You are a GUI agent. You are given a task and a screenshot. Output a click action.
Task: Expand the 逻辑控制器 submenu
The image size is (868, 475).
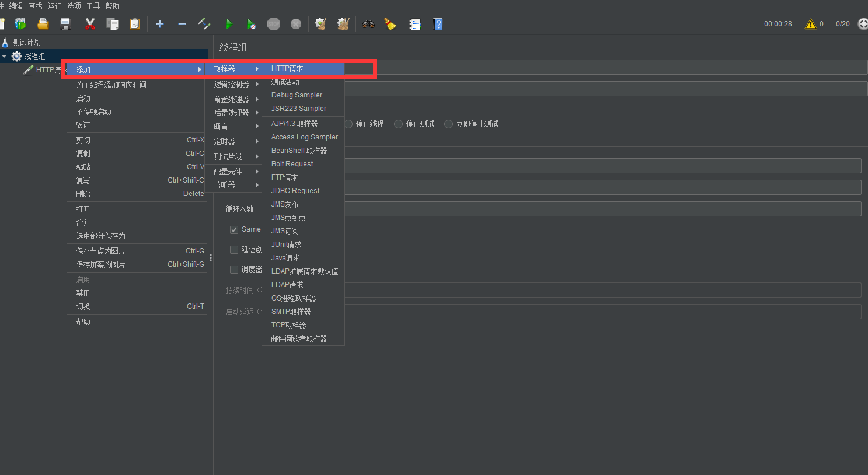click(233, 84)
